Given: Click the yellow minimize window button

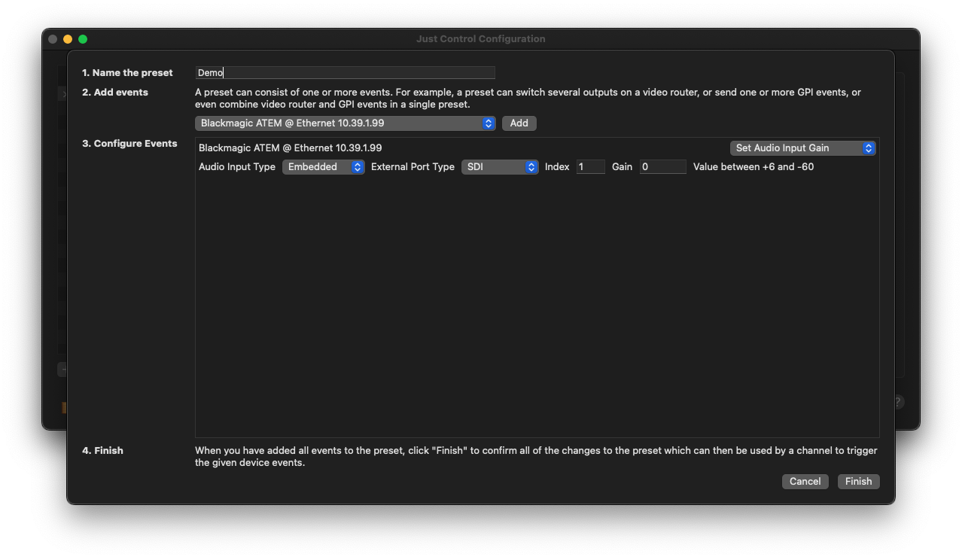Looking at the screenshot, I should click(x=68, y=39).
